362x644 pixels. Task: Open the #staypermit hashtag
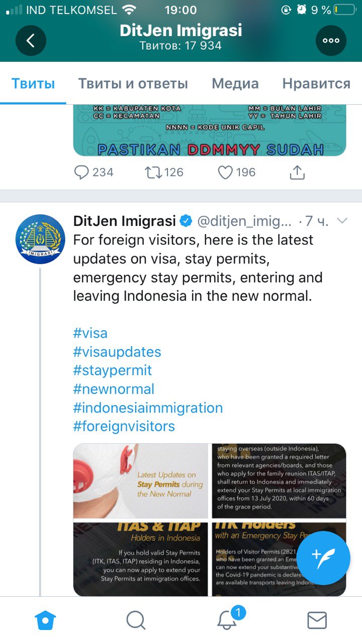(x=113, y=370)
